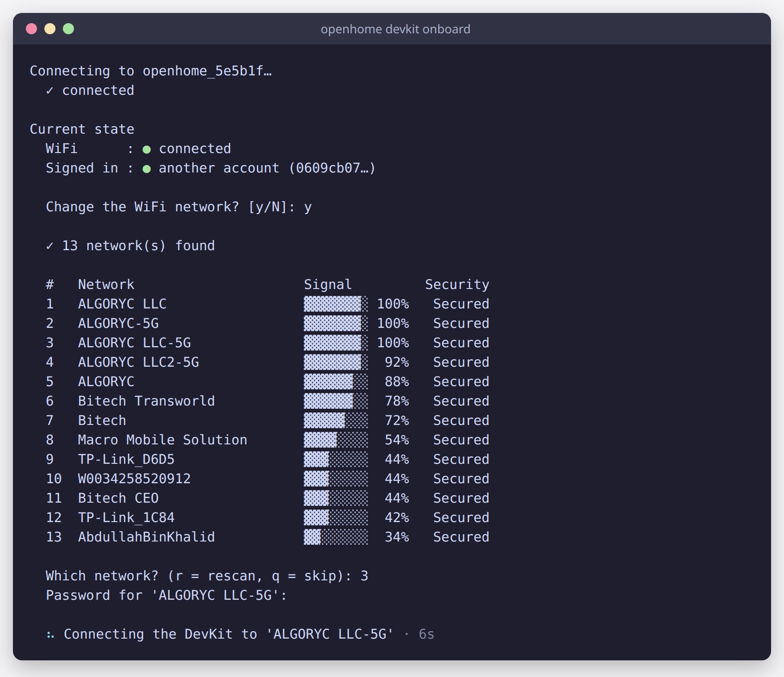Click the 'Bitech CEO' network name
The width and height of the screenshot is (784, 677).
click(x=118, y=498)
